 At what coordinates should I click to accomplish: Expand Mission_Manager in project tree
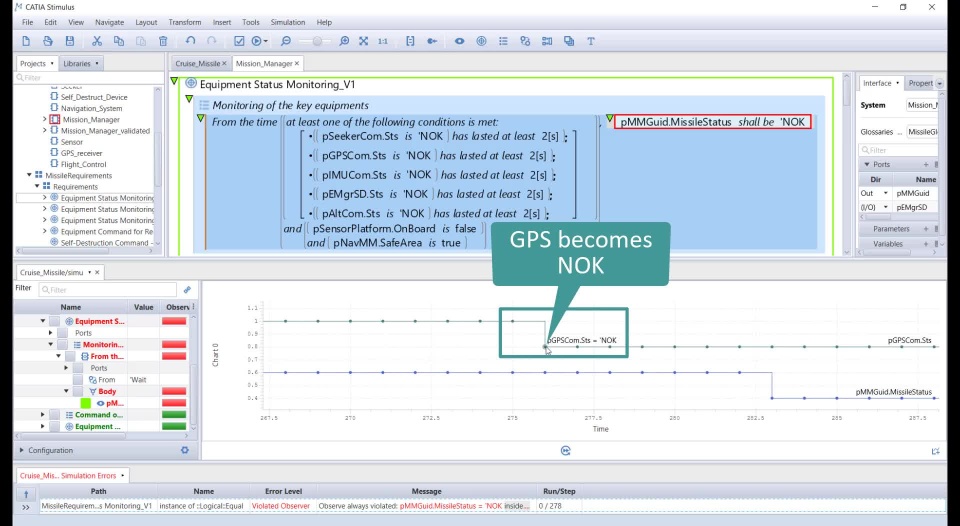click(x=44, y=119)
